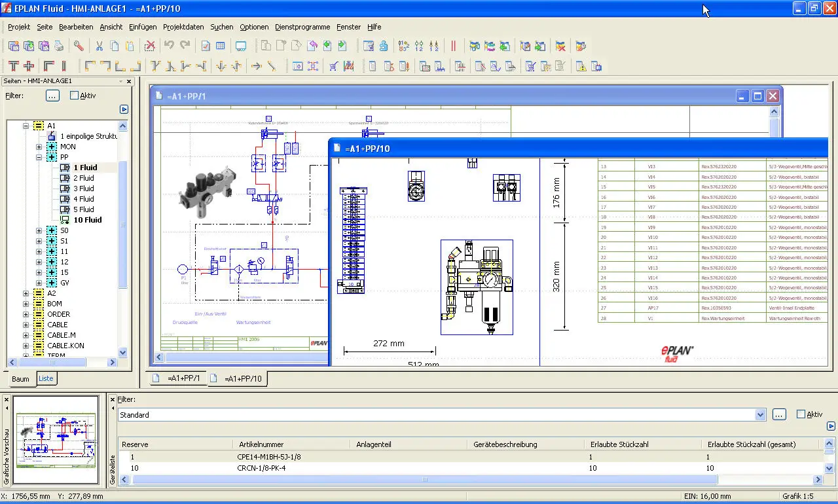Click the upper-left corner angle connection icon
Image resolution: width=838 pixels, height=504 pixels.
(90, 66)
